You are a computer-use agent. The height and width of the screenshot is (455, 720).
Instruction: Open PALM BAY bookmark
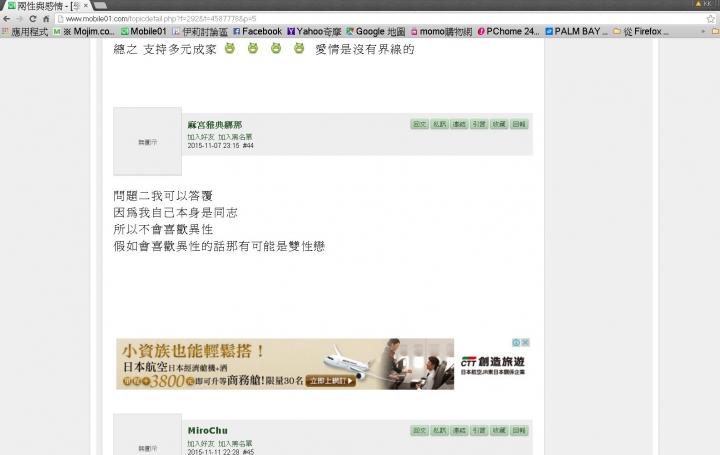tap(576, 32)
